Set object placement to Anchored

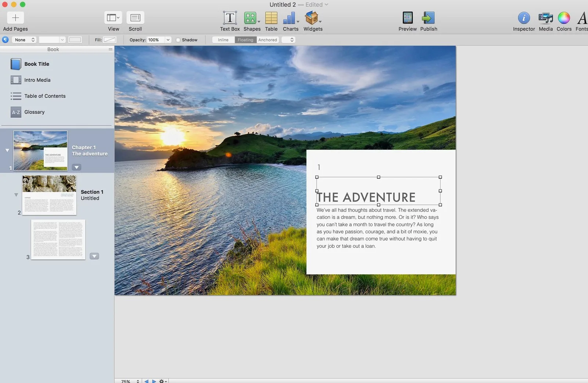(x=268, y=40)
